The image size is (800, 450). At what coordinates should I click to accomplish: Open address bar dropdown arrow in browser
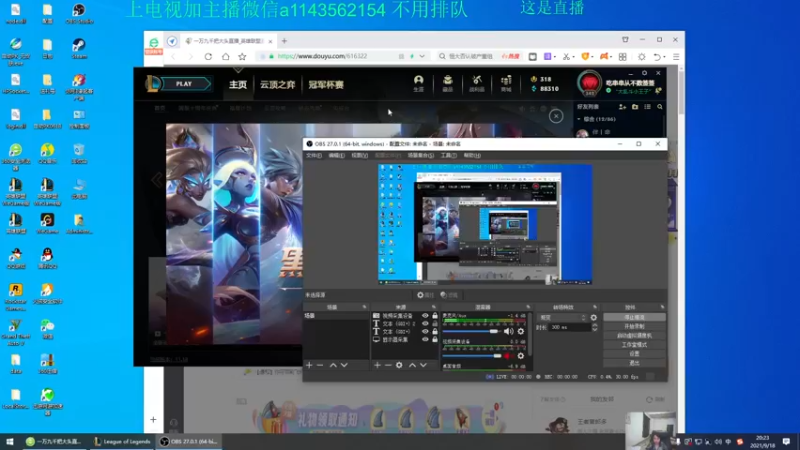point(422,57)
